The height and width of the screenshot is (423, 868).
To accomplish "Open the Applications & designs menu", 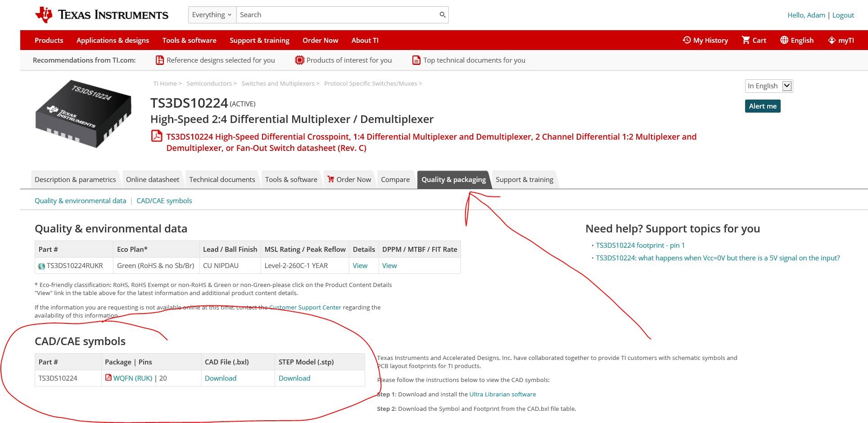I will (113, 40).
